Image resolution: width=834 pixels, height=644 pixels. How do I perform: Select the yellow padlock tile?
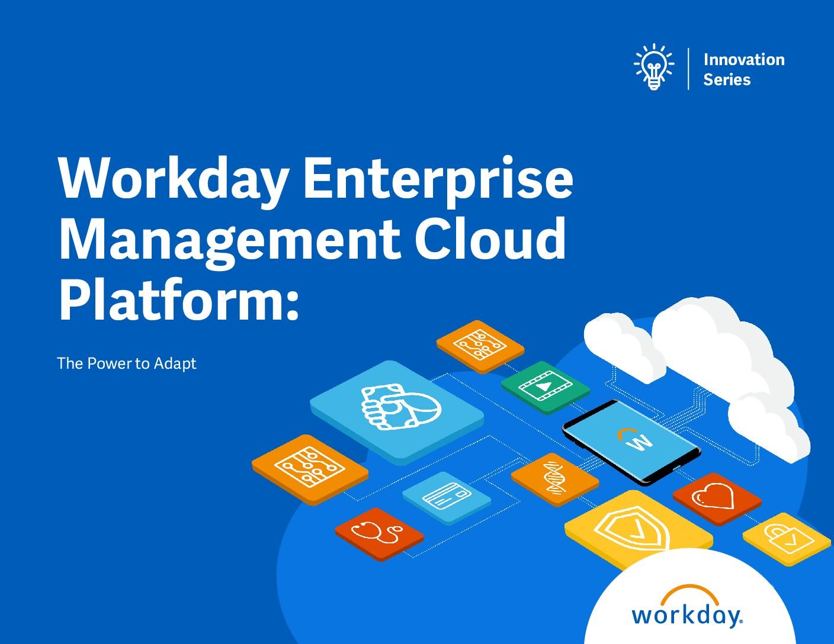[x=786, y=537]
